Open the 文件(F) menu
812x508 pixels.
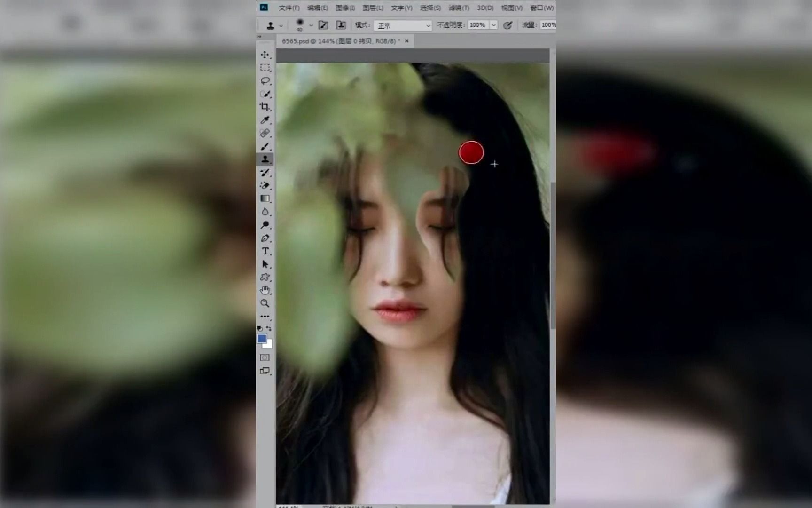pos(289,8)
